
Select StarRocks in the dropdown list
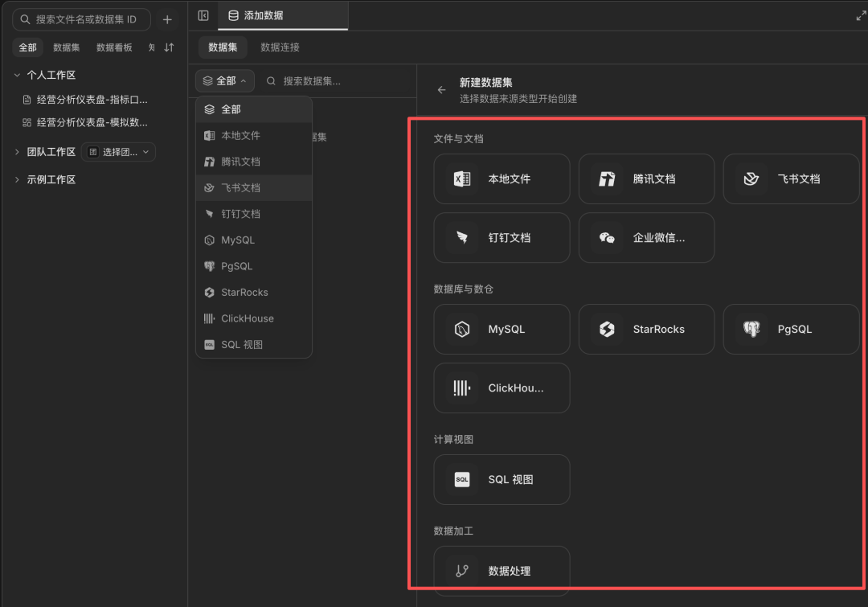pyautogui.click(x=253, y=292)
